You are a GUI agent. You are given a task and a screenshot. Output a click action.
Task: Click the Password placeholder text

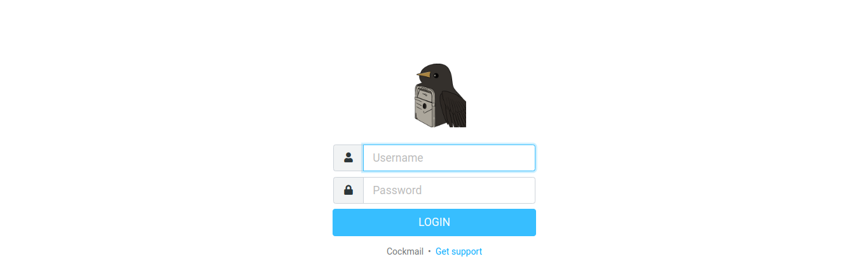click(x=397, y=190)
